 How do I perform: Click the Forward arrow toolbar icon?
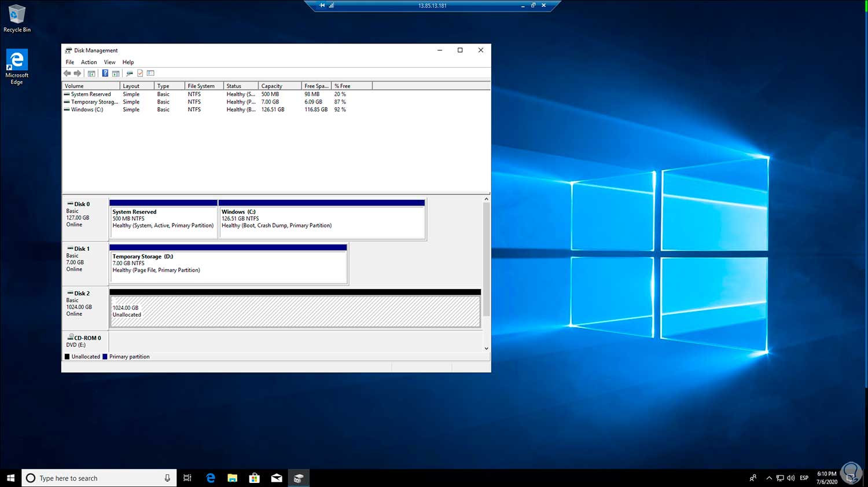click(78, 74)
